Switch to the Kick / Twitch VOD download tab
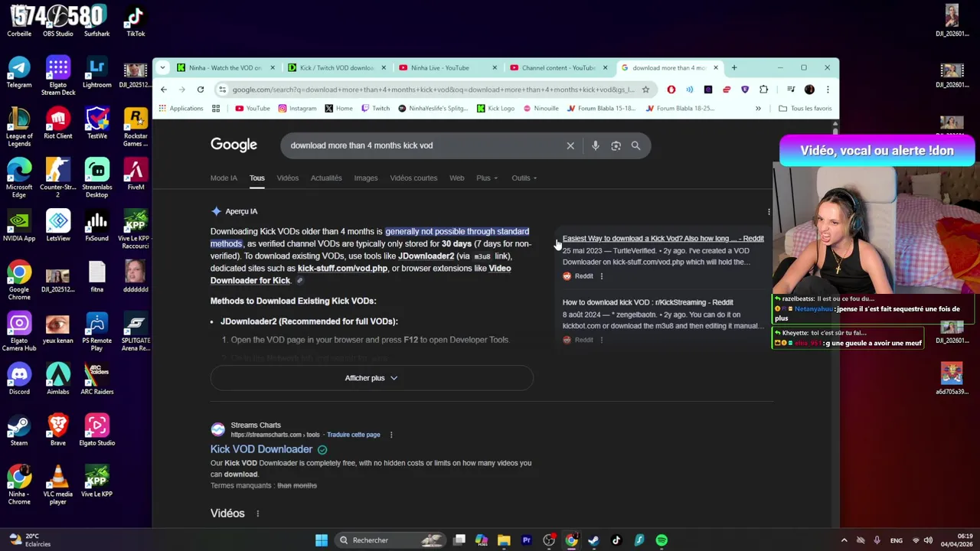 pos(336,67)
